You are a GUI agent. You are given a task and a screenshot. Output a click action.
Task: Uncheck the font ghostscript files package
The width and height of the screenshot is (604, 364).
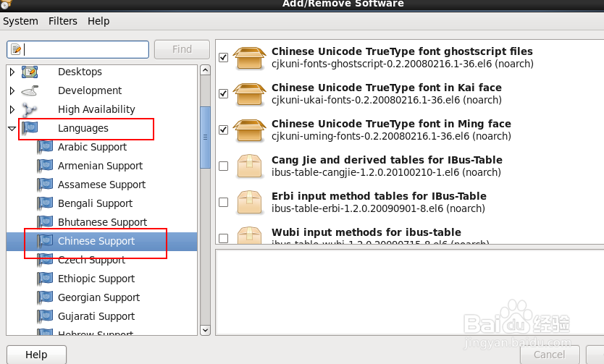(x=223, y=58)
